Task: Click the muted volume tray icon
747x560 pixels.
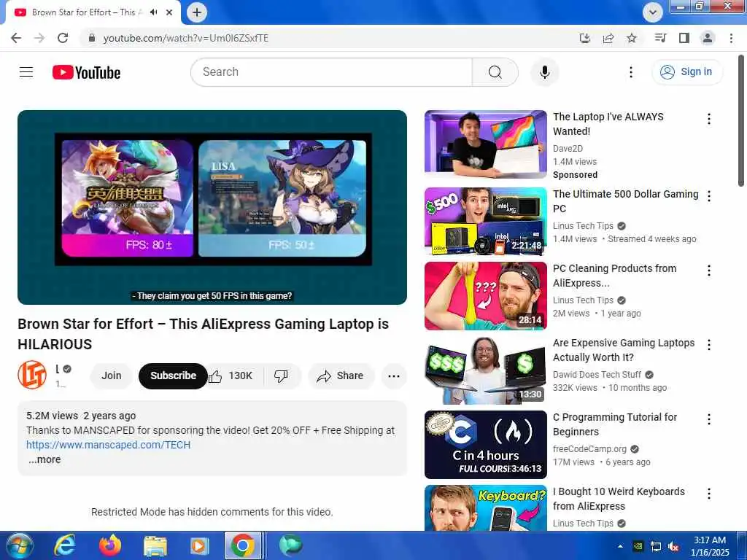Action: tap(673, 547)
